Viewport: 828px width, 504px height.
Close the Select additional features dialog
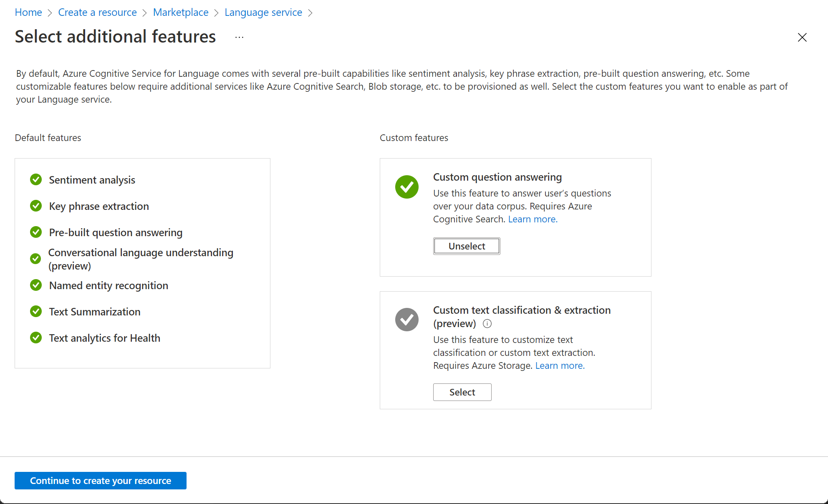[802, 37]
